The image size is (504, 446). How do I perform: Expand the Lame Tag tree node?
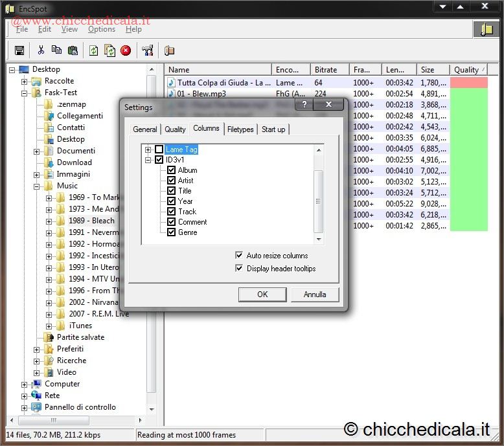tap(148, 150)
